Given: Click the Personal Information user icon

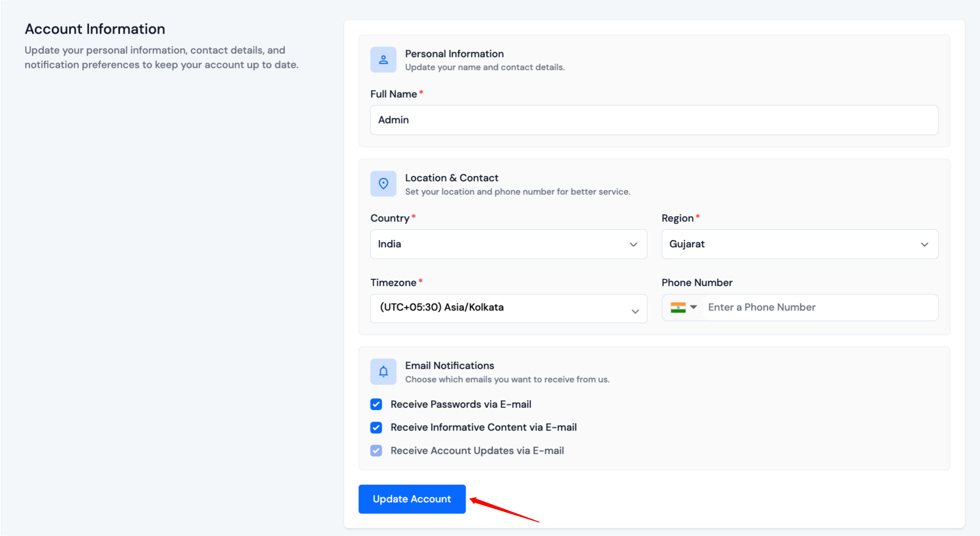Looking at the screenshot, I should tap(383, 59).
